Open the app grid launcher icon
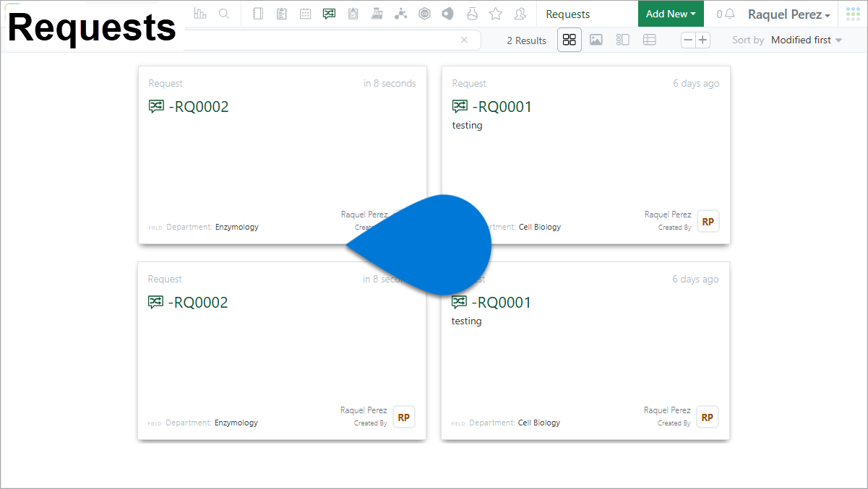Image resolution: width=868 pixels, height=489 pixels. pyautogui.click(x=853, y=14)
